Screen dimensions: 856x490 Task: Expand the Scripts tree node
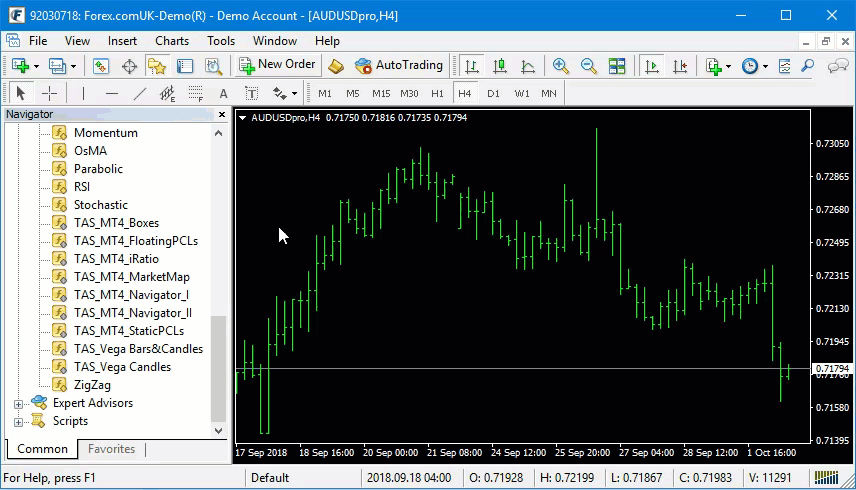click(x=19, y=422)
